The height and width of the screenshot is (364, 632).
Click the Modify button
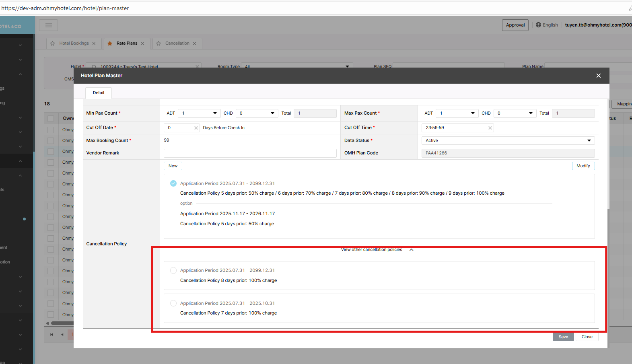(583, 166)
